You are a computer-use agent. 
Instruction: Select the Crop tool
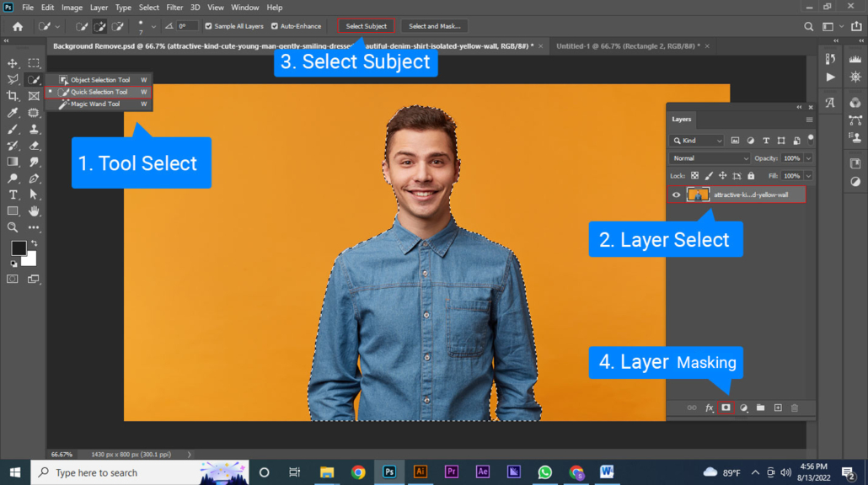point(13,96)
